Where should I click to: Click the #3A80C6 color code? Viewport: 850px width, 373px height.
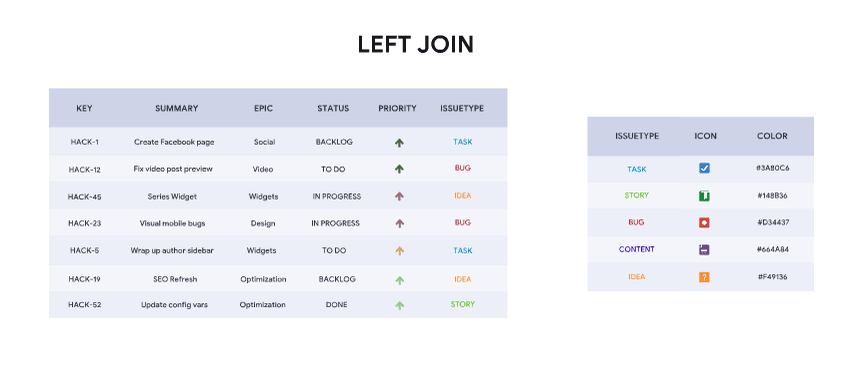tap(772, 168)
